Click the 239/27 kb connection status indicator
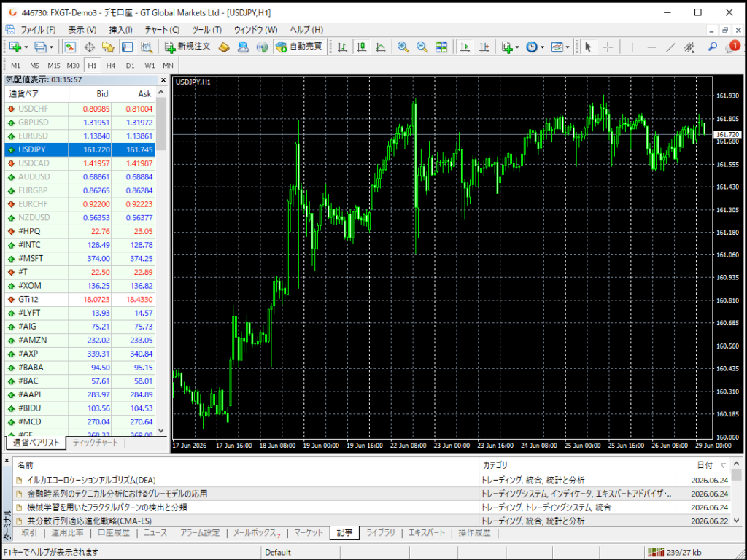The height and width of the screenshot is (560, 747). 675,553
